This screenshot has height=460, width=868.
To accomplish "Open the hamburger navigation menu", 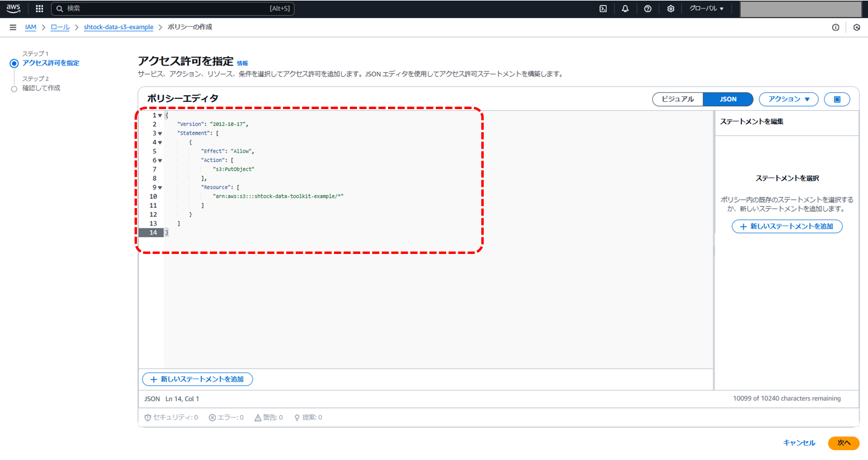I will click(x=13, y=27).
